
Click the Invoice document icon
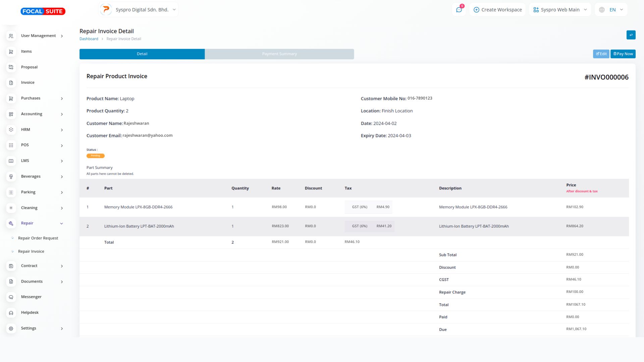[11, 83]
